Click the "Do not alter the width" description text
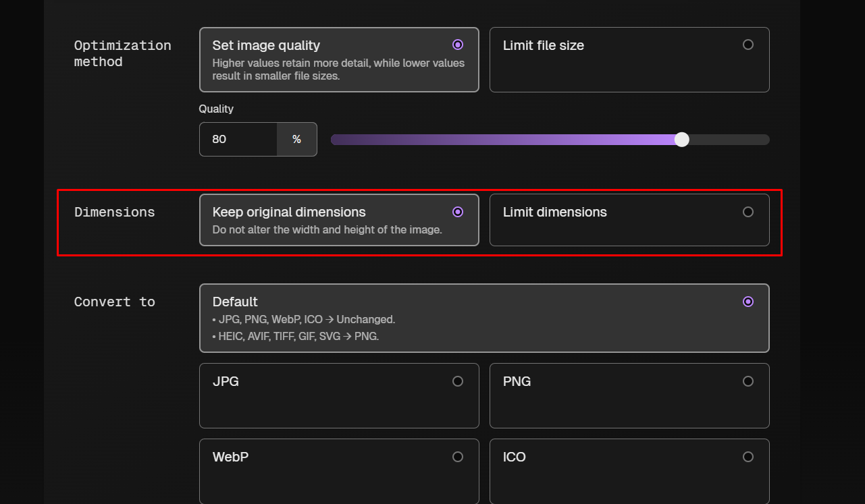Screen dimensions: 865x504 [x=327, y=229]
